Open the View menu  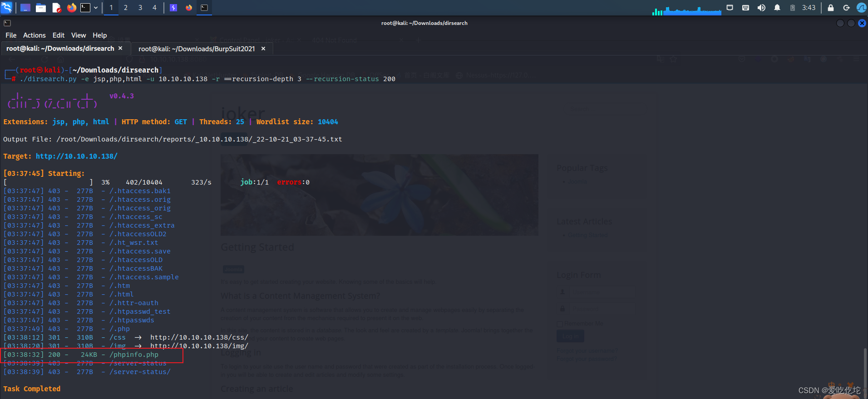pos(79,35)
